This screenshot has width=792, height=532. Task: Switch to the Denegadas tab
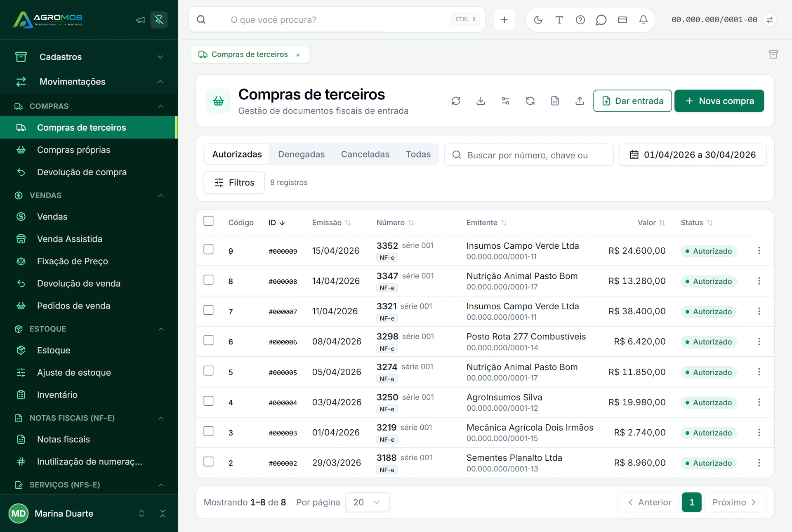(301, 154)
